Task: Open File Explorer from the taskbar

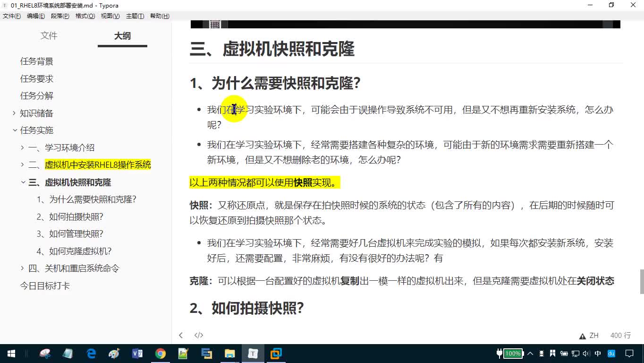Action: 229,353
